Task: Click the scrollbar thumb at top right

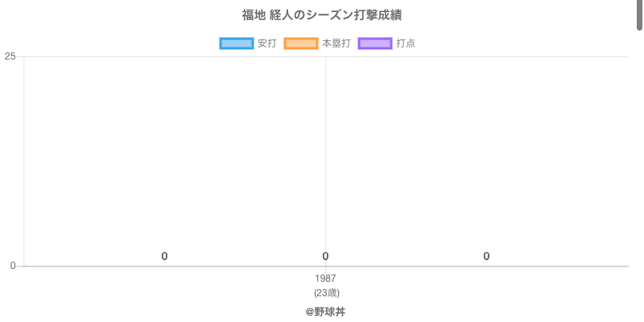Action: coord(640,14)
